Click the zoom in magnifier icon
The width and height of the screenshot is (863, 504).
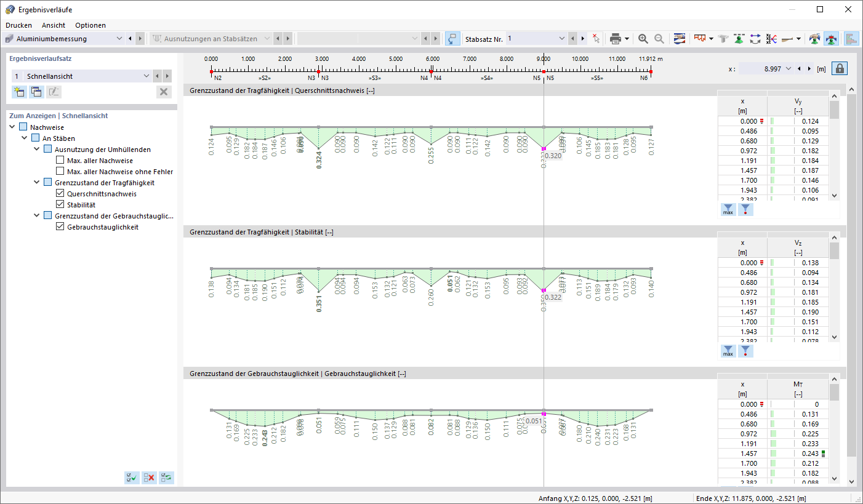643,39
